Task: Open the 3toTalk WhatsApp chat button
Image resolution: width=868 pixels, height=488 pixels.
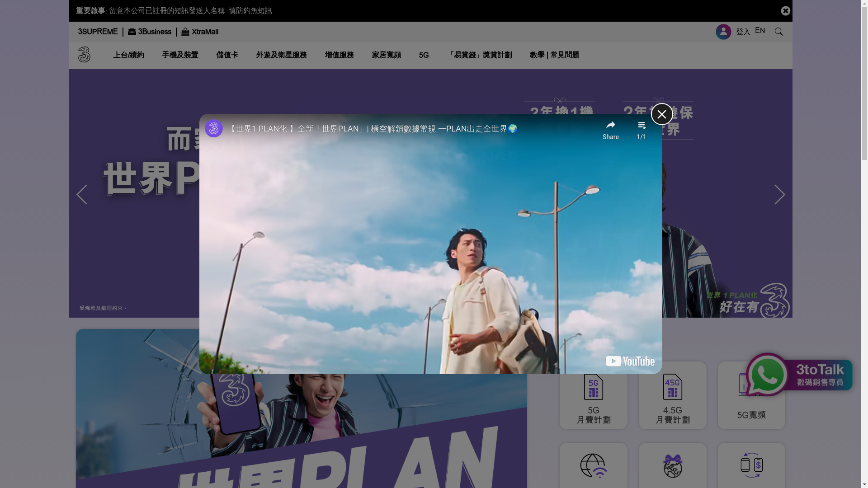Action: coord(799,375)
